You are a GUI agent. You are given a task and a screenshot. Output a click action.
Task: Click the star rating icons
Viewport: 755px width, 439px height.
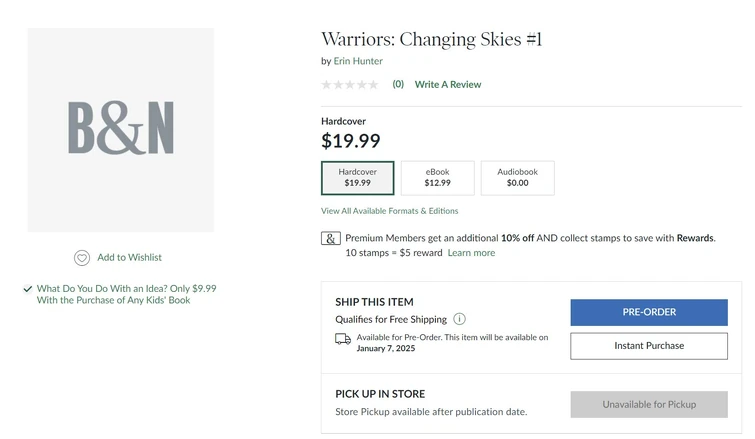tap(350, 85)
